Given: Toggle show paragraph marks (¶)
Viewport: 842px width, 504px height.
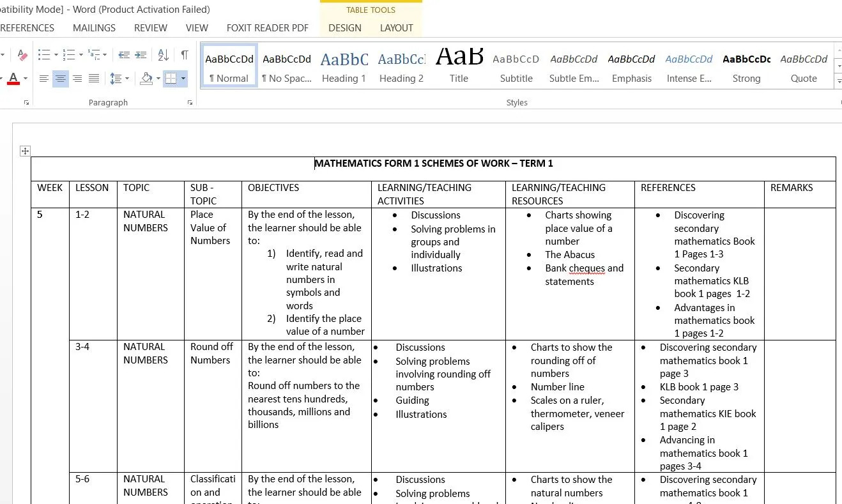Looking at the screenshot, I should pyautogui.click(x=184, y=56).
